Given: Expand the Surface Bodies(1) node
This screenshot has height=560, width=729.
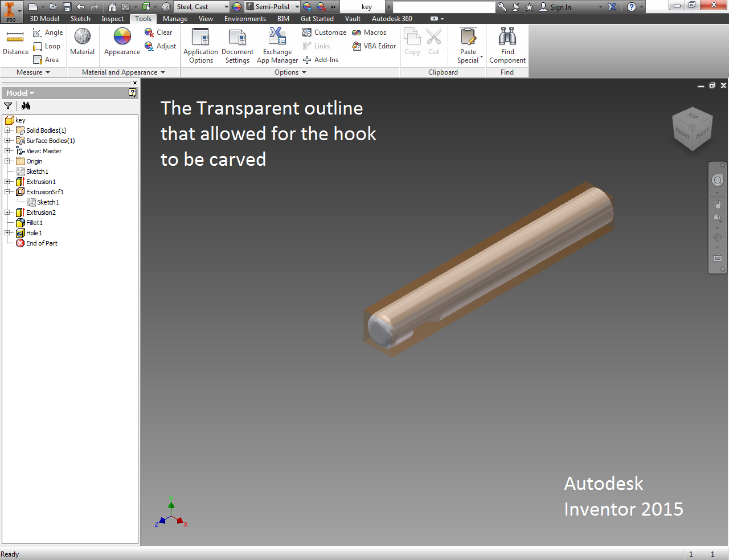Looking at the screenshot, I should 7,141.
